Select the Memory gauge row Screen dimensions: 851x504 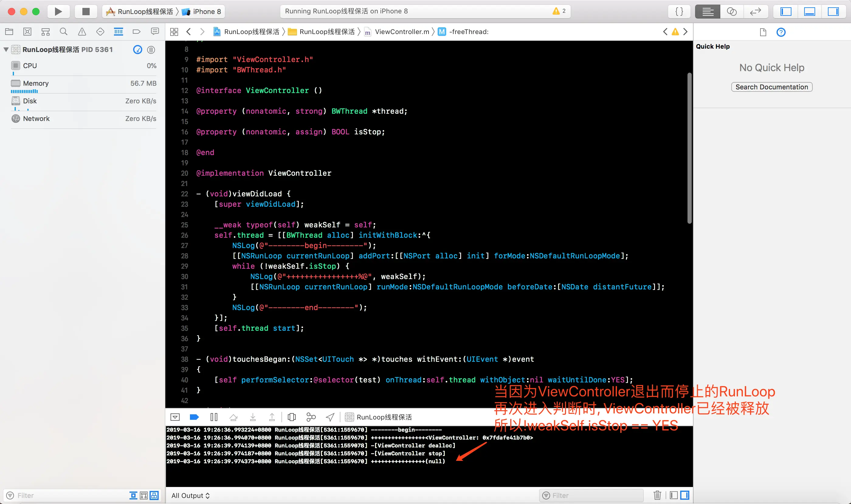[84, 84]
